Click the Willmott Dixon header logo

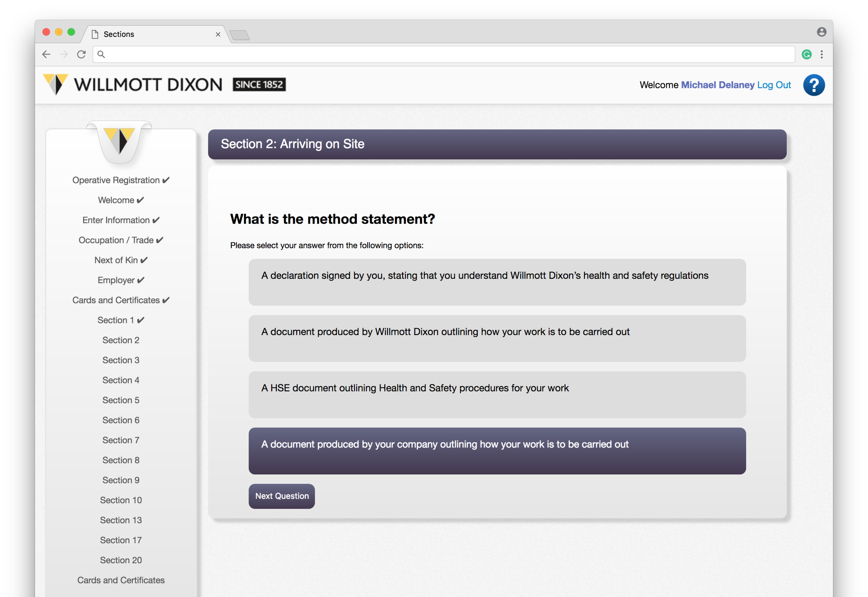point(164,84)
